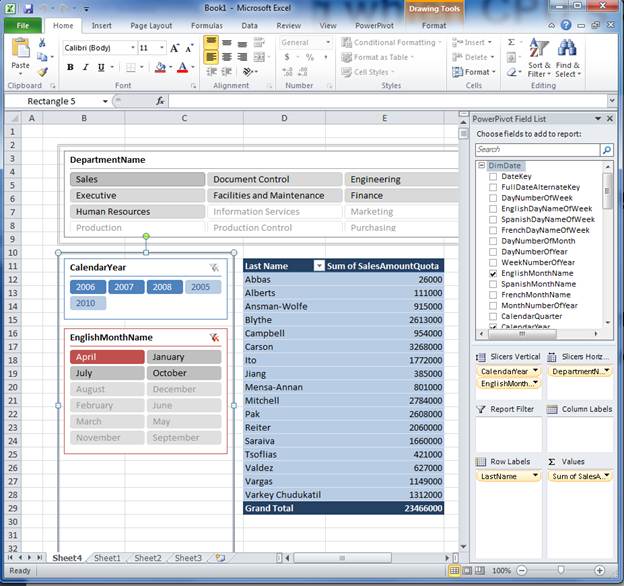Open the General number format dropdown
Image resolution: width=624 pixels, height=586 pixels.
(328, 42)
